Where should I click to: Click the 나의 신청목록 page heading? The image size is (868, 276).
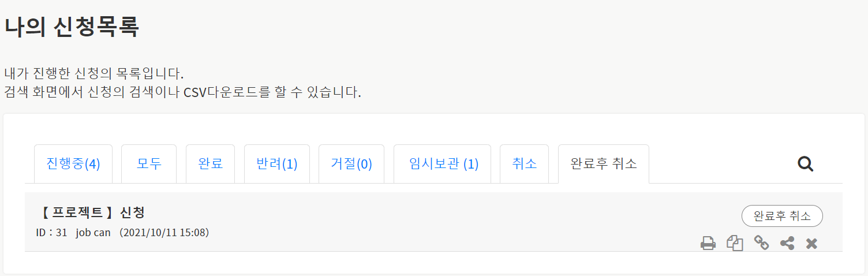[72, 28]
